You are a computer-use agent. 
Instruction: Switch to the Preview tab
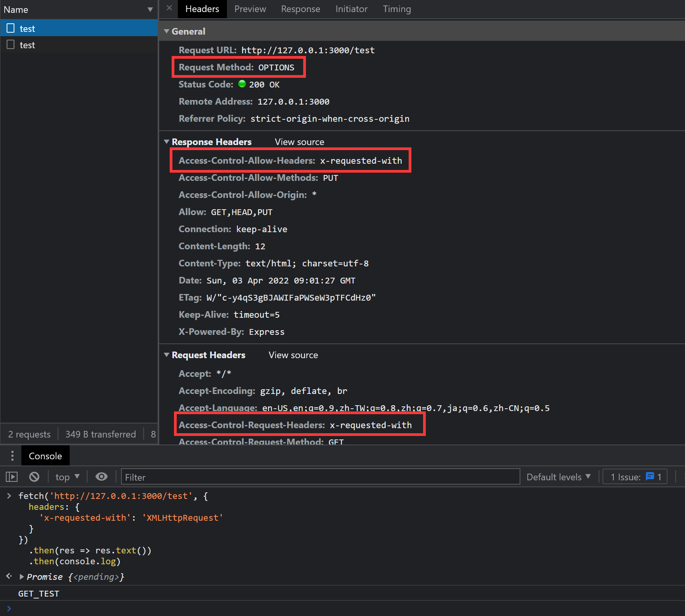pos(250,9)
